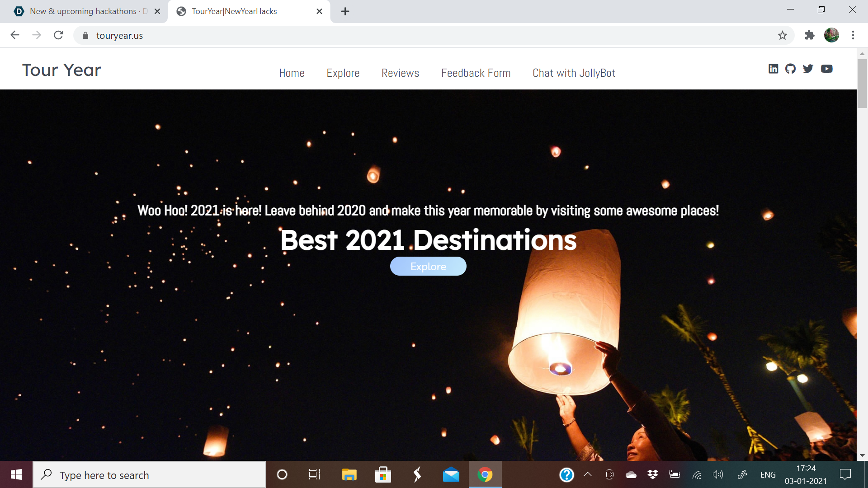Viewport: 868px width, 488px height.
Task: Open the GitHub social icon
Action: pos(790,69)
